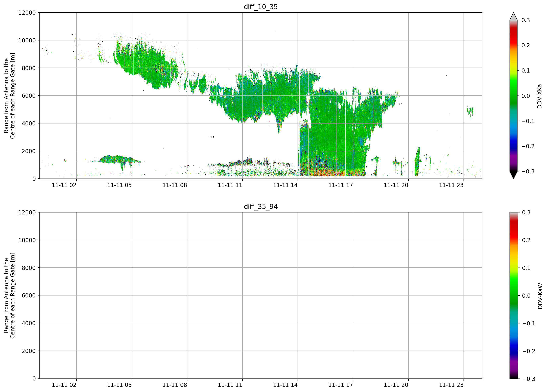This screenshot has height=392, width=547.
Task: Click y-axis tick "12000" of diff_10_35 plot
Action: click(x=27, y=12)
